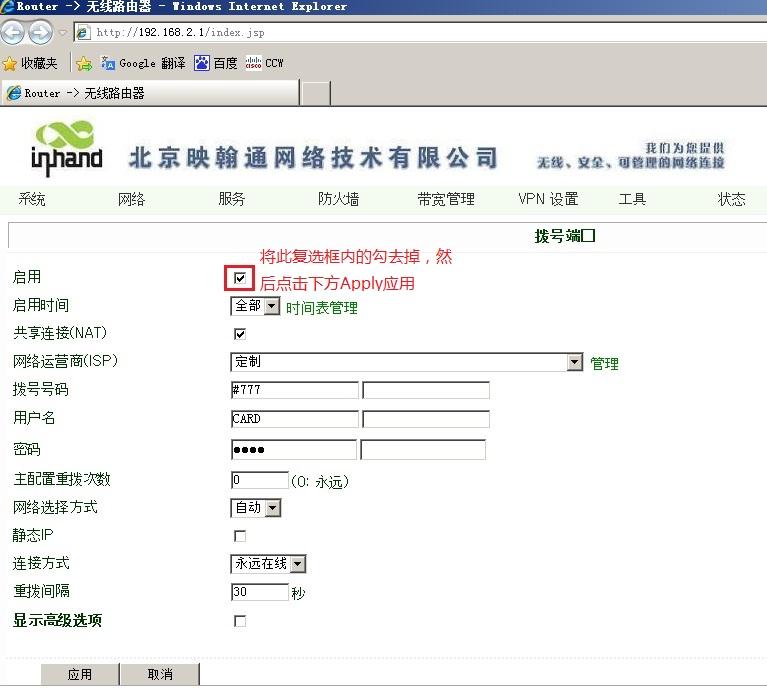The image size is (767, 695).
Task: Click the 应用 apply button
Action: 80,674
